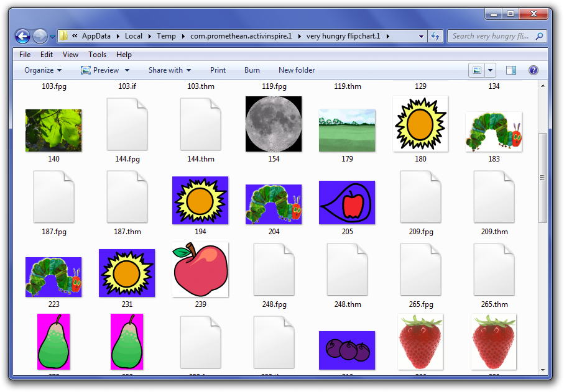Click inside the search box
Image resolution: width=564 pixels, height=392 pixels.
tap(491, 36)
